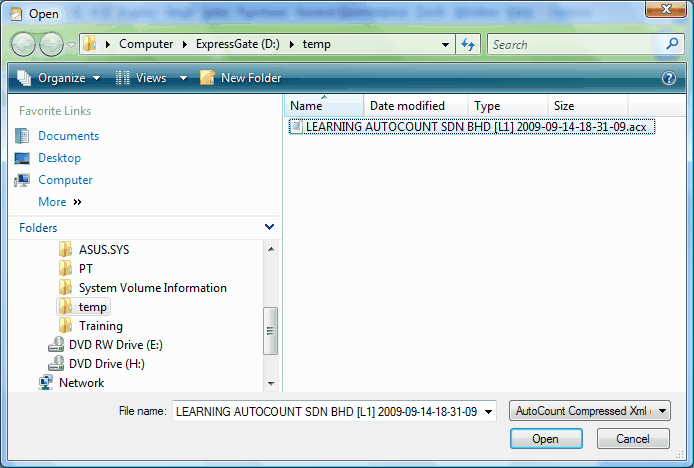The height and width of the screenshot is (468, 694).
Task: Sort by the Size column header
Action: point(588,106)
